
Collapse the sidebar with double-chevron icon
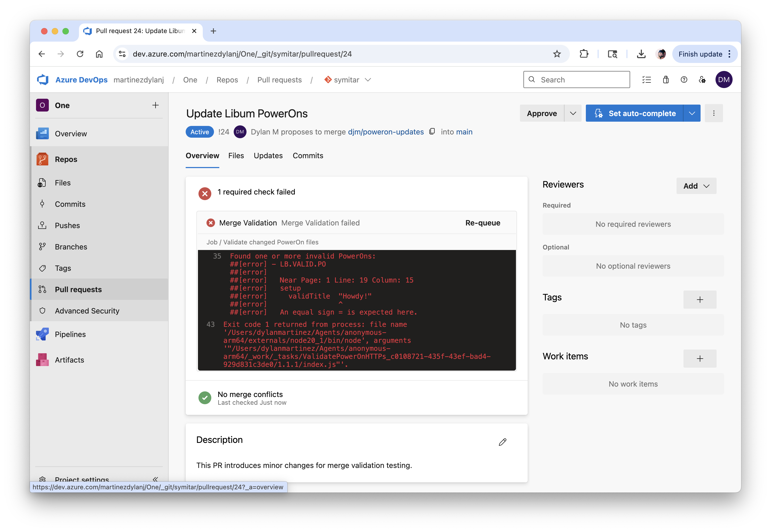(155, 479)
